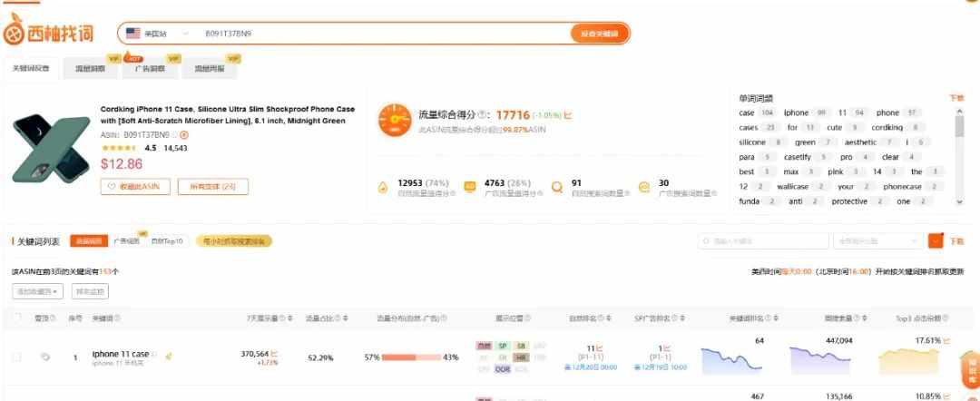Open the fourth VIP traffic report tab
Screen dimensions: 980x401
(x=210, y=69)
